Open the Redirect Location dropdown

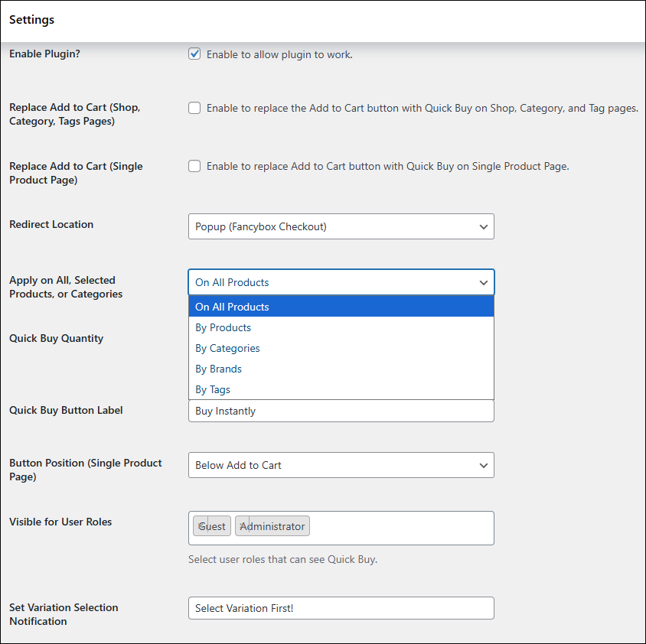341,226
